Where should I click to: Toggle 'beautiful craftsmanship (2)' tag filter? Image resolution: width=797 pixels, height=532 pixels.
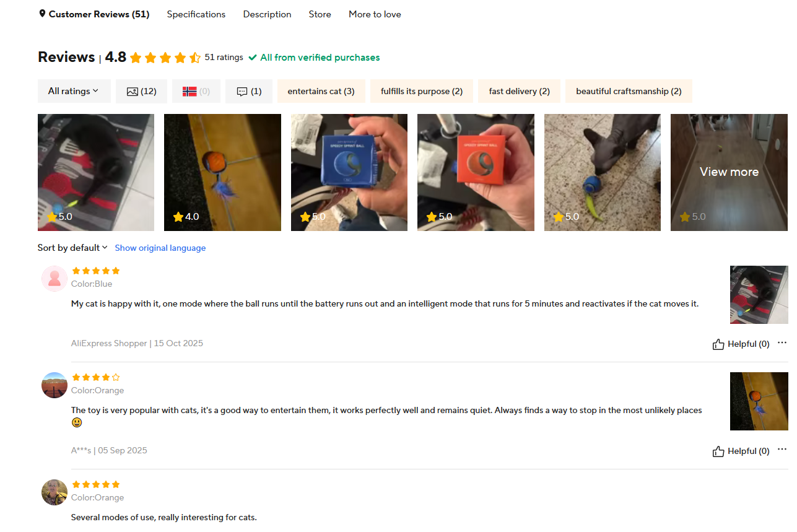[629, 91]
